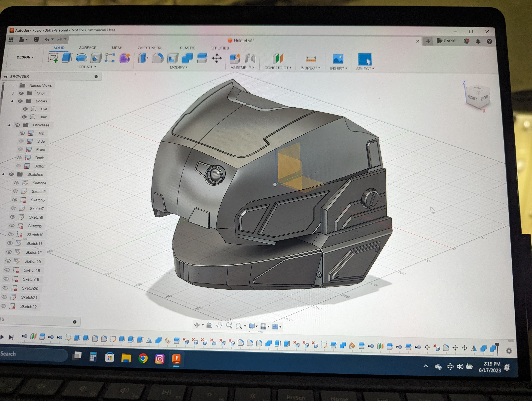Screen dimensions: 532x401
Task: Select the Revolve tool icon
Action: click(x=81, y=58)
